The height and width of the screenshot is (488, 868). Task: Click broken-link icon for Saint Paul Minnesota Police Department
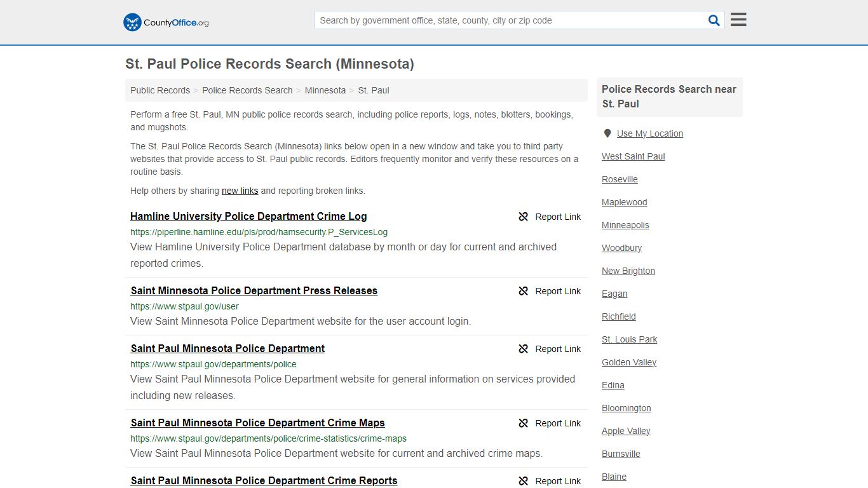coord(524,349)
